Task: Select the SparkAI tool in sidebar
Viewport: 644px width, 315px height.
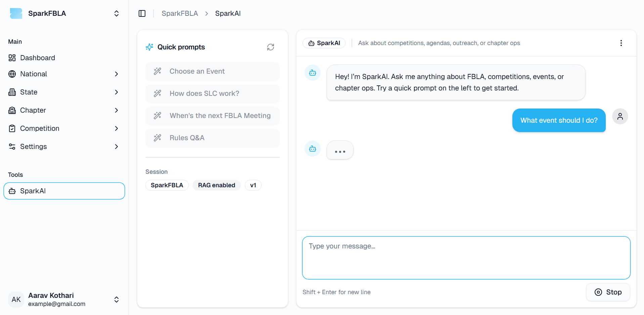Action: (x=64, y=191)
